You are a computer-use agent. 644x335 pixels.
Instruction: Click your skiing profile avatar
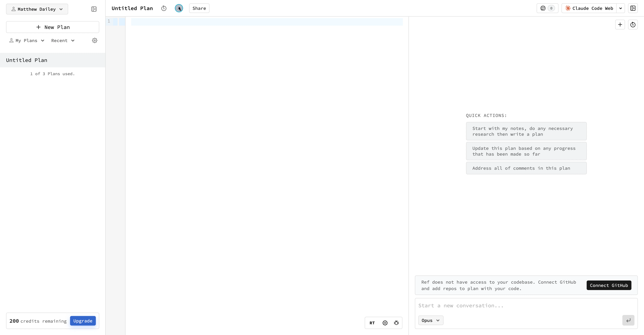179,8
